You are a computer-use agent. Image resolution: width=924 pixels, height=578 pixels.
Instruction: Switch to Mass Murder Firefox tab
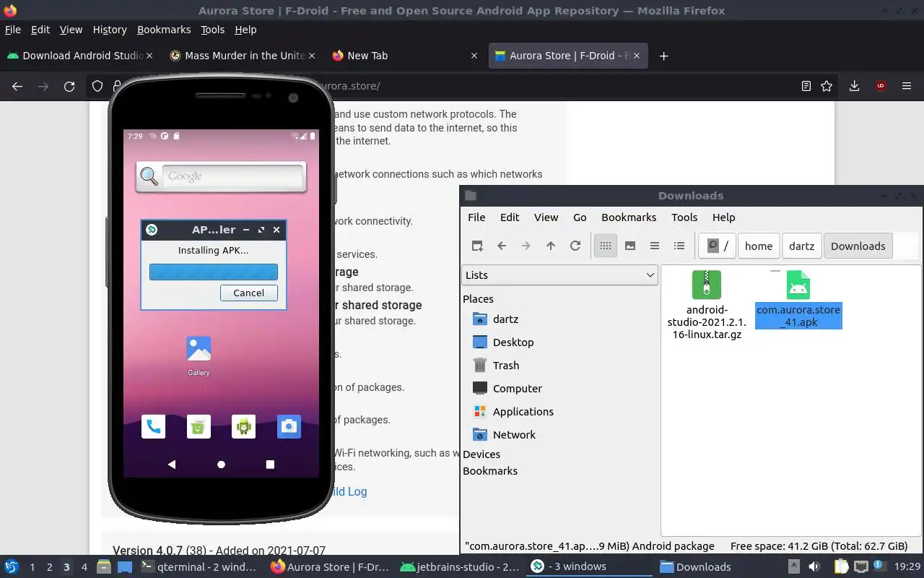[244, 56]
